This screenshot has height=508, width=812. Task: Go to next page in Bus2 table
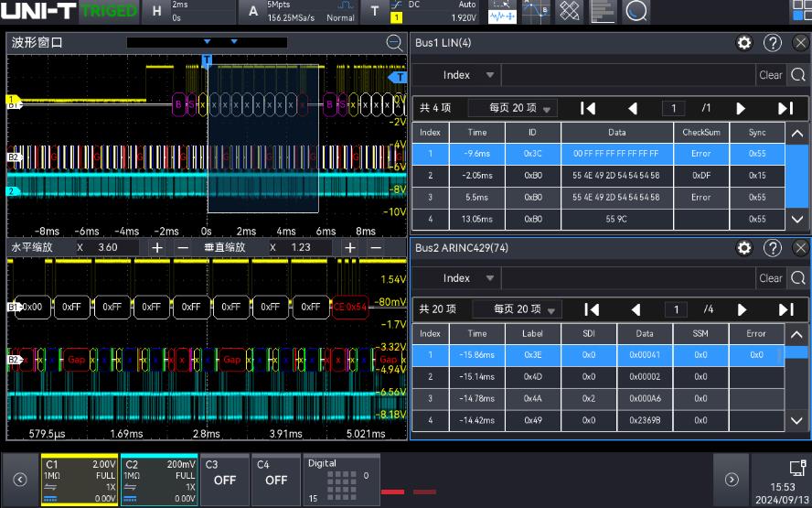click(742, 309)
